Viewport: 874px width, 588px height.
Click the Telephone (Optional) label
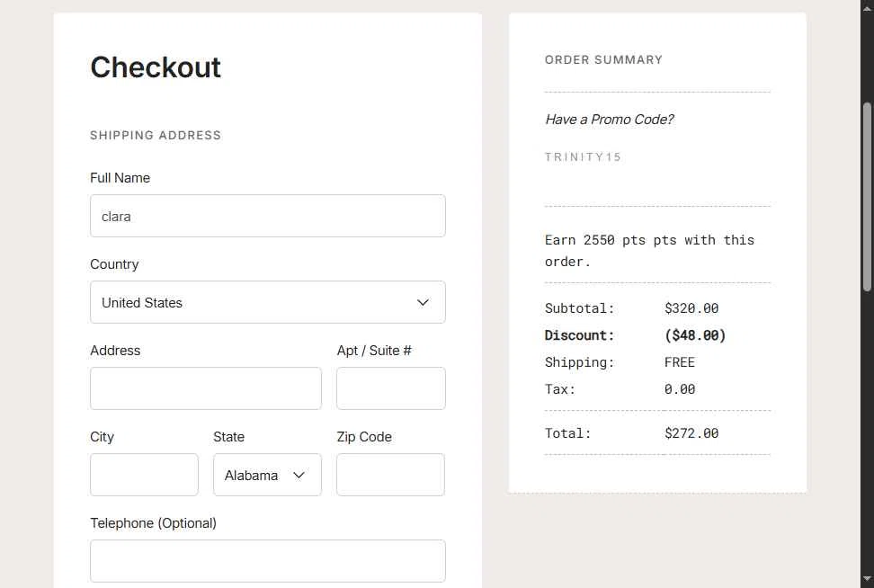click(x=153, y=523)
